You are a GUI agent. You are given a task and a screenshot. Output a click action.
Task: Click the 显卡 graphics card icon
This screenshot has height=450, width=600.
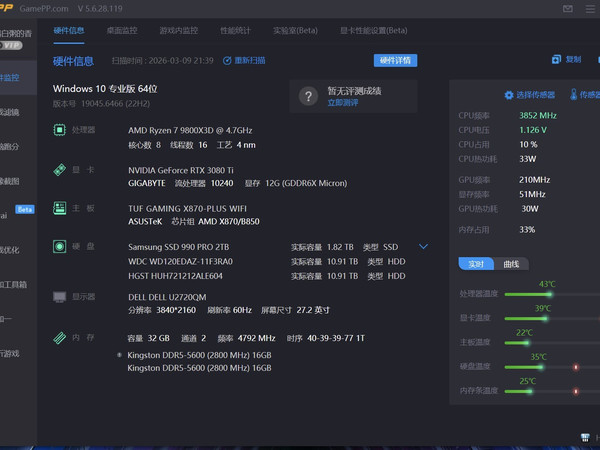(59, 170)
